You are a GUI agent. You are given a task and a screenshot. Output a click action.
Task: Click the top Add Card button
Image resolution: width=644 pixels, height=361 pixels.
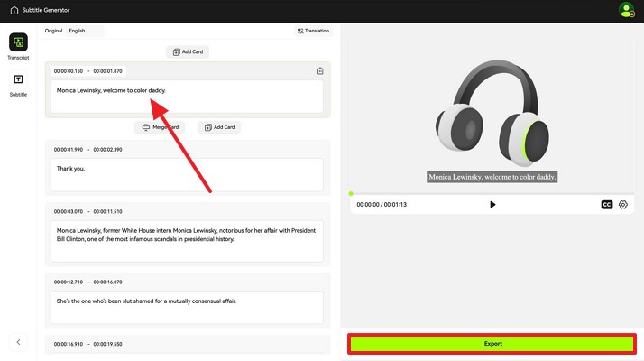[188, 51]
